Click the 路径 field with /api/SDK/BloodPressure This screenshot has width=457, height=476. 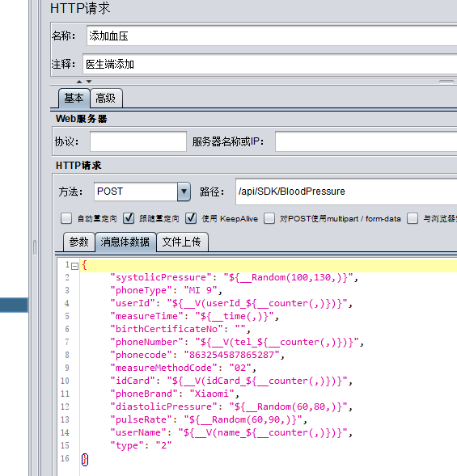346,192
